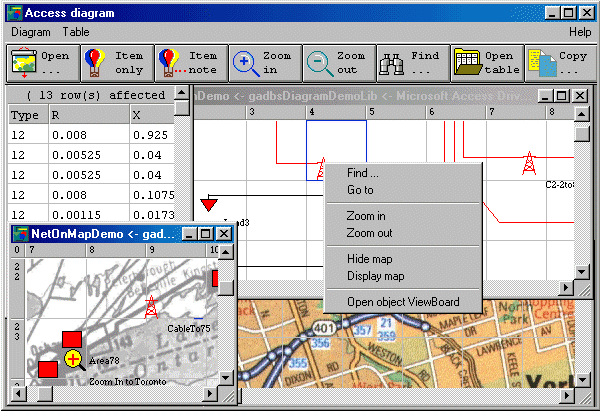This screenshot has height=411, width=600.
Task: Click the Type column header
Action: (28, 115)
